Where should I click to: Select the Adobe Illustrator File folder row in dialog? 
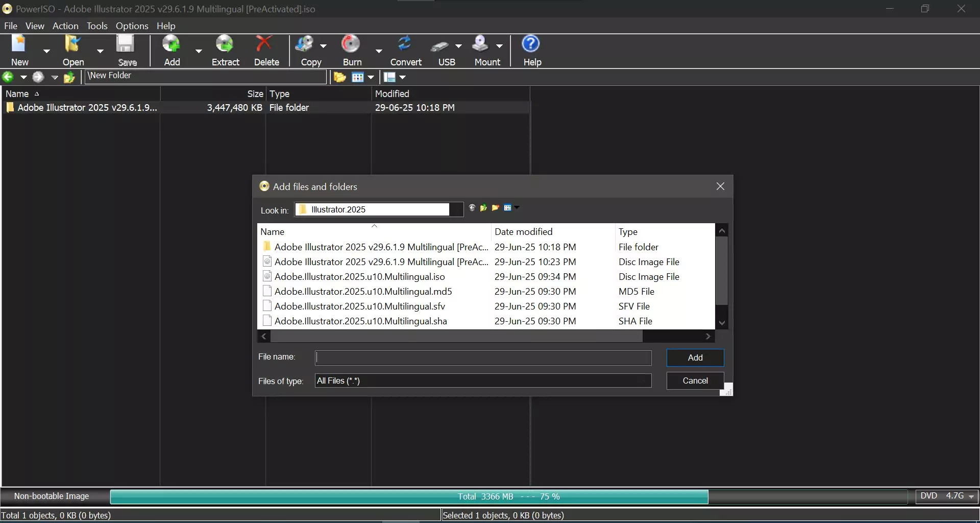(x=487, y=247)
